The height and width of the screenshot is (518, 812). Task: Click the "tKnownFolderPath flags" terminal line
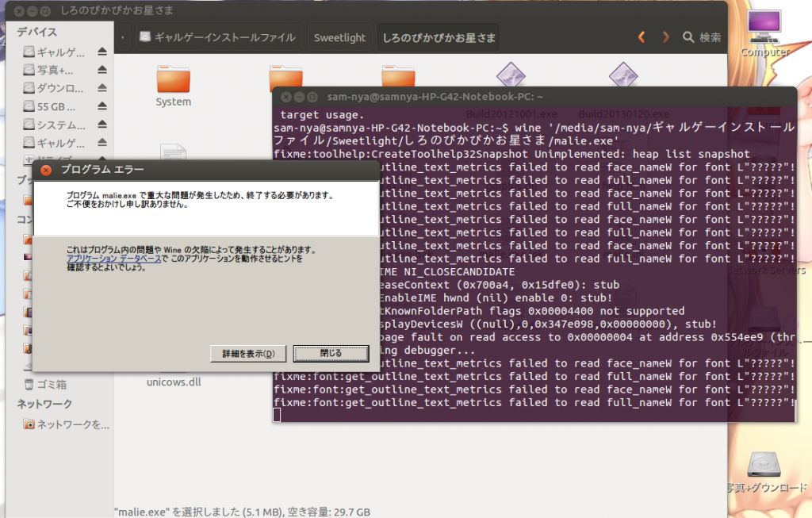click(532, 311)
